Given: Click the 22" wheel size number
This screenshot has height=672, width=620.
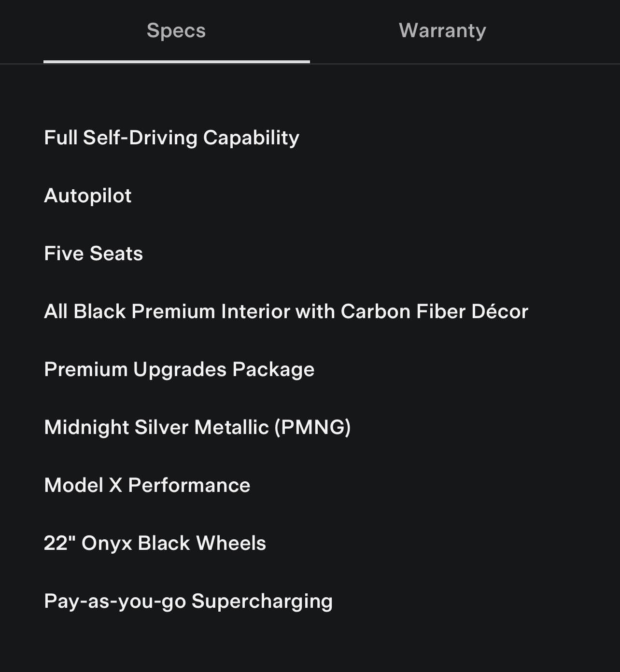Looking at the screenshot, I should pos(56,543).
